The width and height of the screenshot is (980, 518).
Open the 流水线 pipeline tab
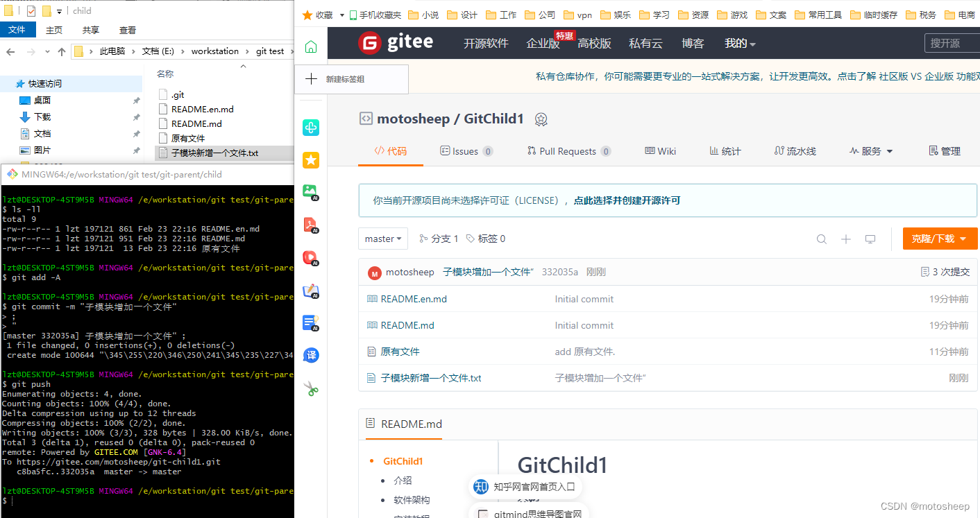tap(795, 151)
